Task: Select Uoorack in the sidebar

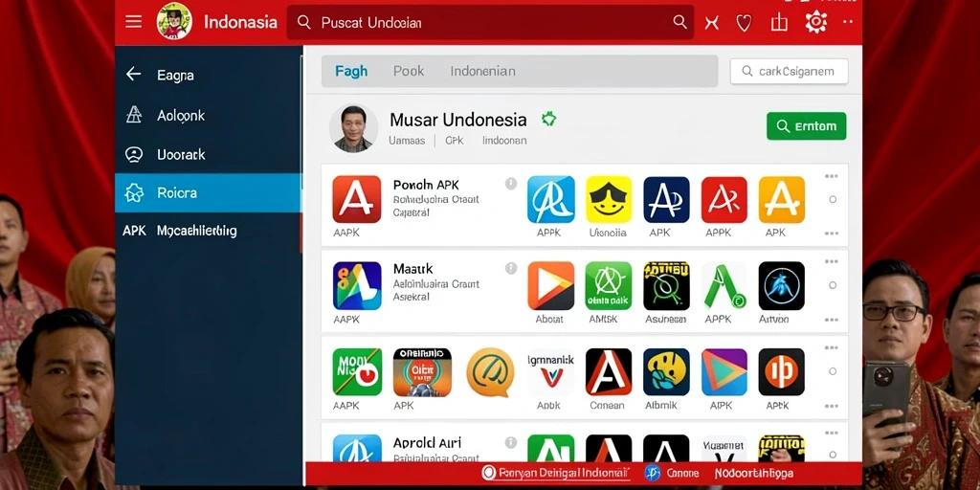Action: coord(208,154)
